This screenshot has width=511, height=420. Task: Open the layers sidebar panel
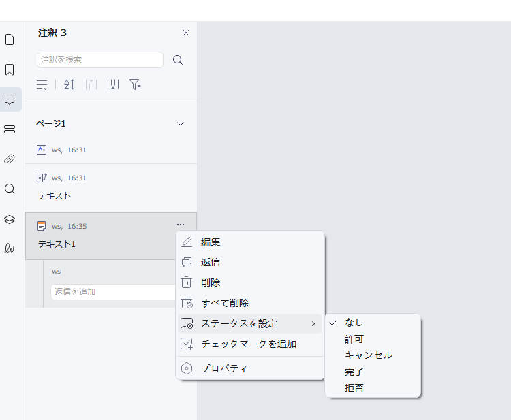pos(10,219)
